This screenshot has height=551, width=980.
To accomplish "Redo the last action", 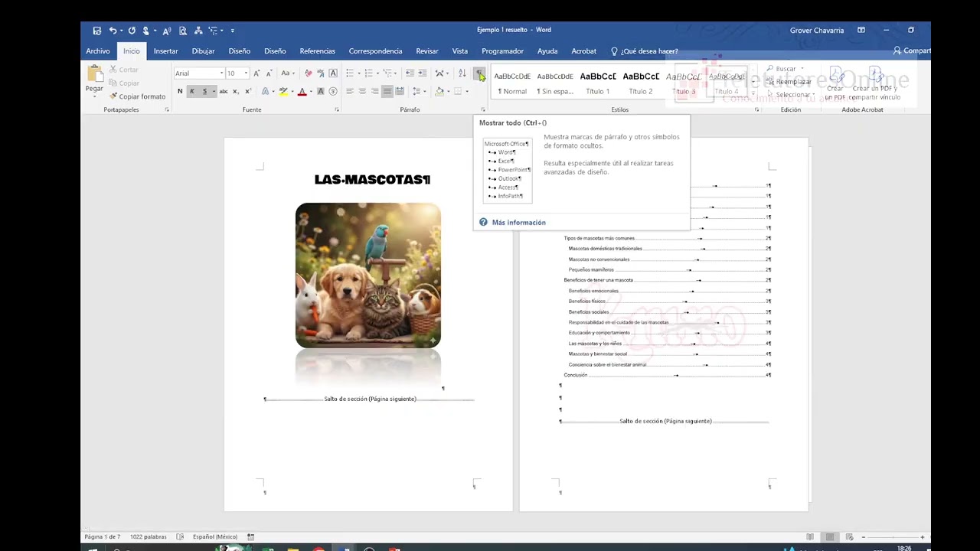I will point(132,31).
